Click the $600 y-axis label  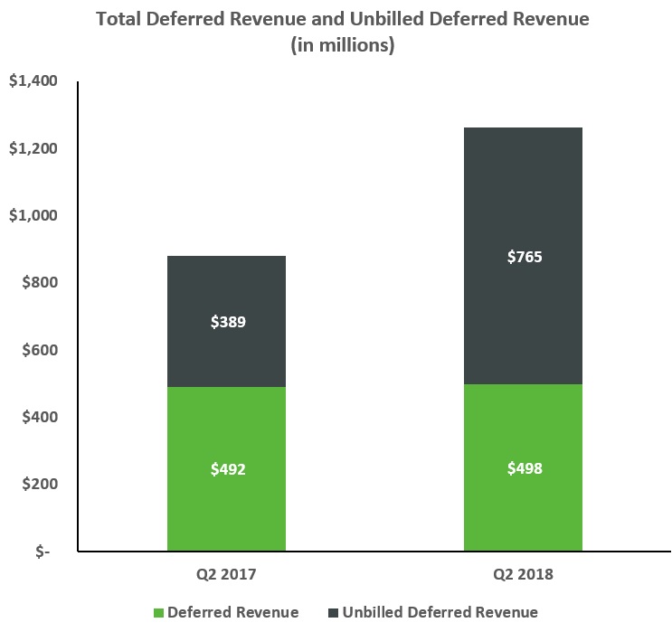tap(36, 350)
